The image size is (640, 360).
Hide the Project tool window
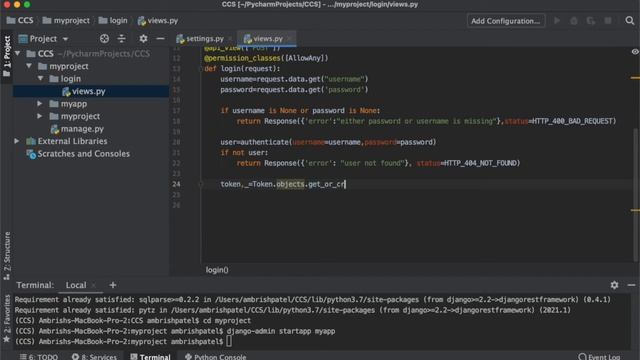pyautogui.click(x=160, y=38)
